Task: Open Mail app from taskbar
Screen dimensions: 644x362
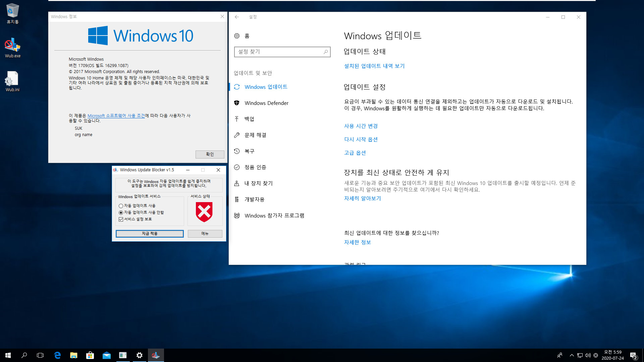Action: (x=106, y=355)
